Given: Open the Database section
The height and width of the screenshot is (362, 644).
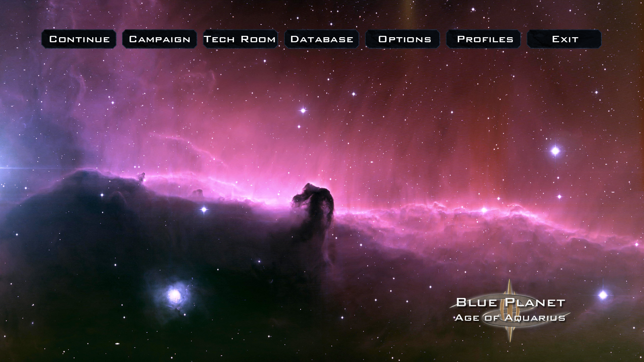Looking at the screenshot, I should (322, 39).
